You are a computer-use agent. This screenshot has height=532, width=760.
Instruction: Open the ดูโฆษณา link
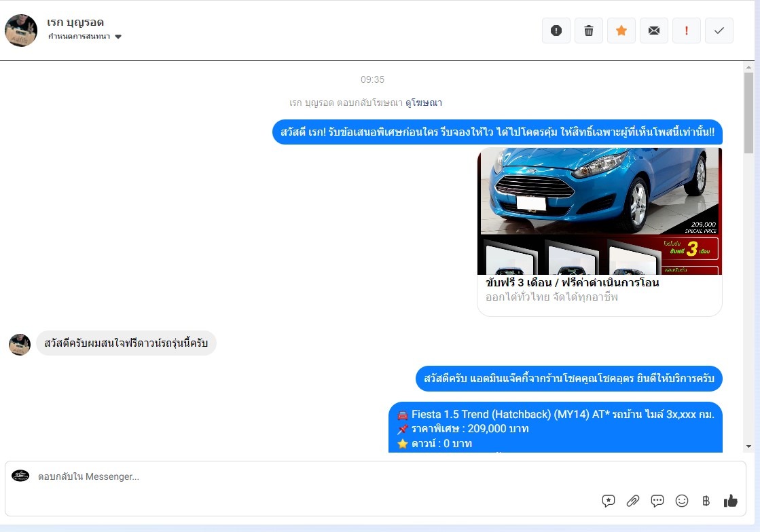(x=424, y=102)
